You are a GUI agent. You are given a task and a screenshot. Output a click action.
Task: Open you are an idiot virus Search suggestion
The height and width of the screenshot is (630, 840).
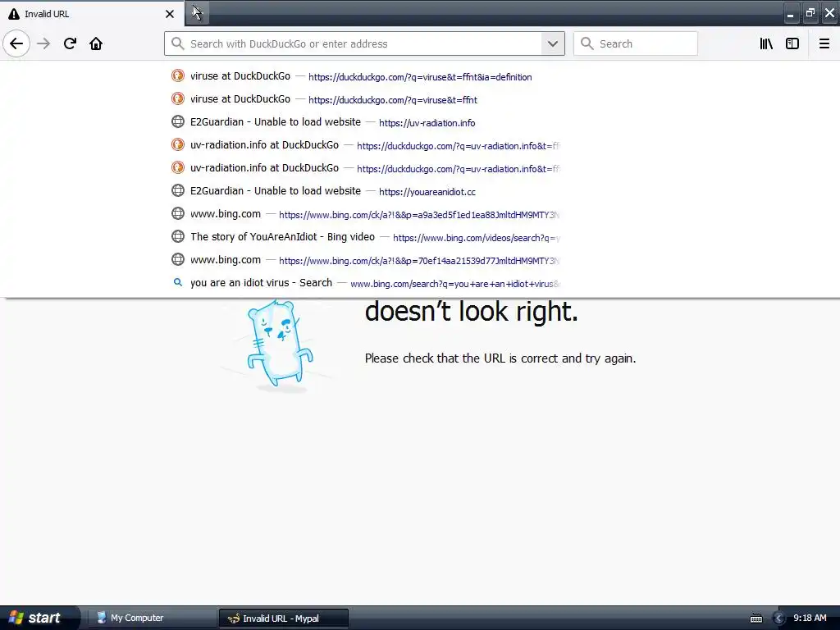(365, 283)
